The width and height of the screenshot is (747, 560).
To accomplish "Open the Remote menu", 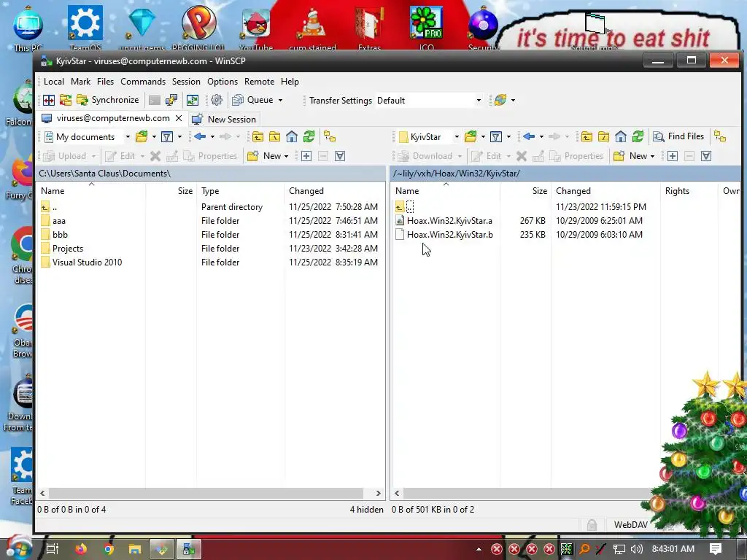I will coord(259,82).
